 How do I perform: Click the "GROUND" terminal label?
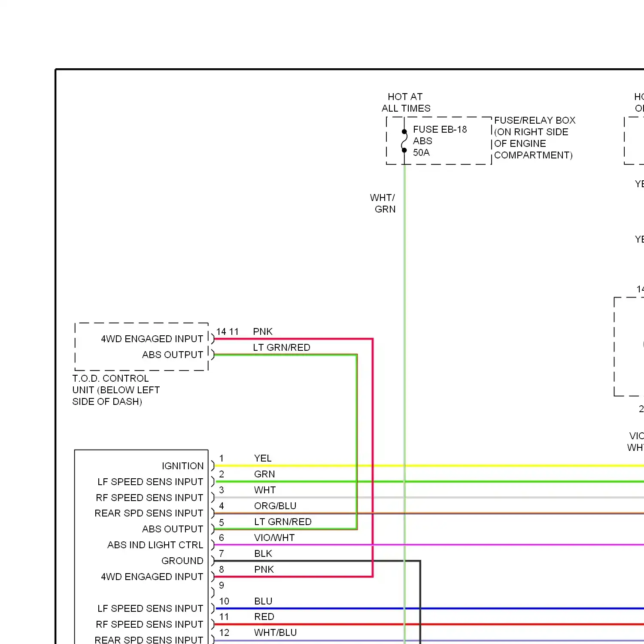click(x=182, y=561)
